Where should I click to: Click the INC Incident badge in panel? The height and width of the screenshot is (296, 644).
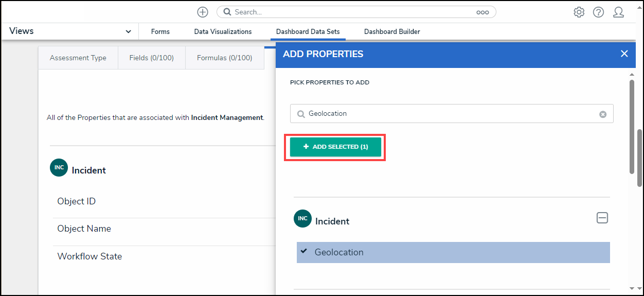[x=302, y=219]
